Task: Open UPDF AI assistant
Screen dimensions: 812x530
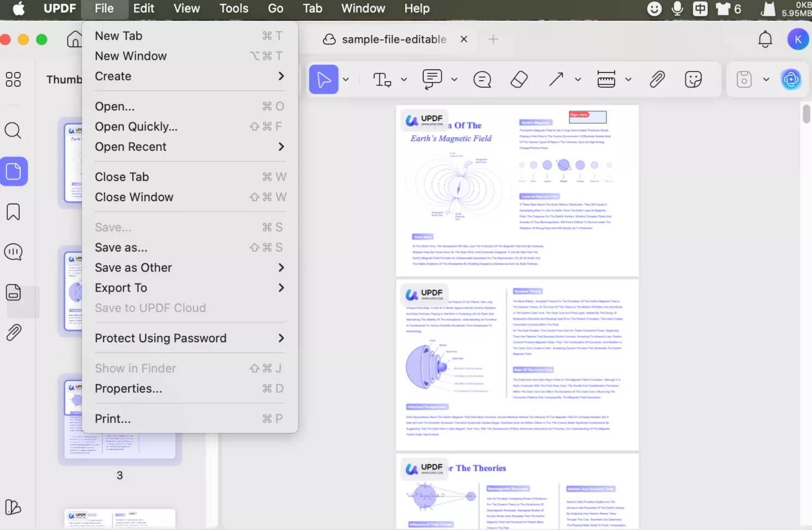Action: 791,79
